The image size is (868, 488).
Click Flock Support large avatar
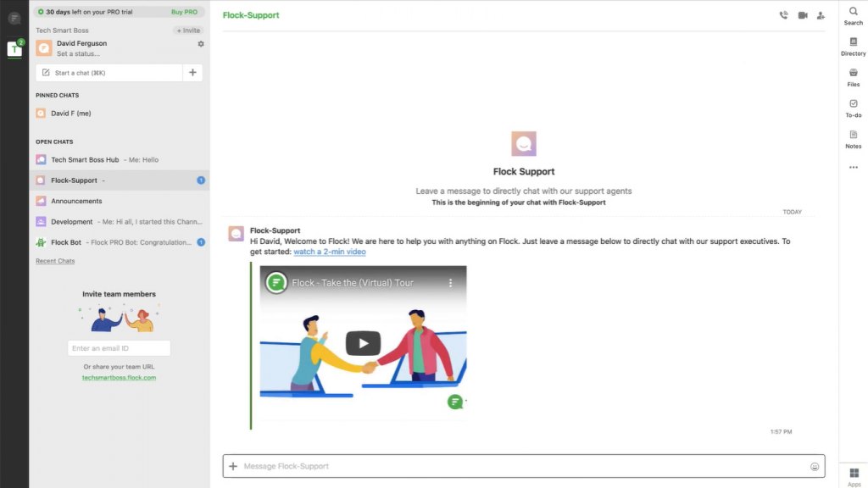(x=524, y=144)
